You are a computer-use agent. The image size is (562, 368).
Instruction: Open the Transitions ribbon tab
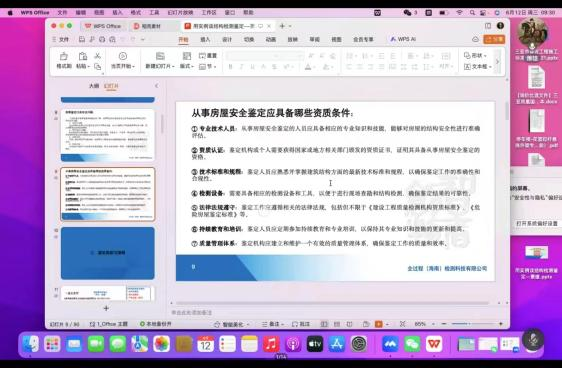249,39
